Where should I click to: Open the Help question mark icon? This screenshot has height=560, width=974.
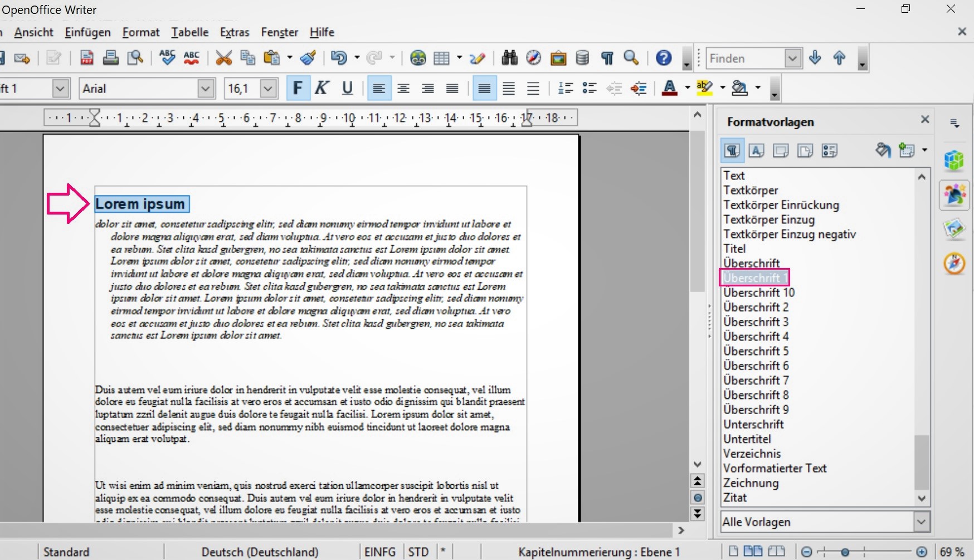tap(663, 58)
